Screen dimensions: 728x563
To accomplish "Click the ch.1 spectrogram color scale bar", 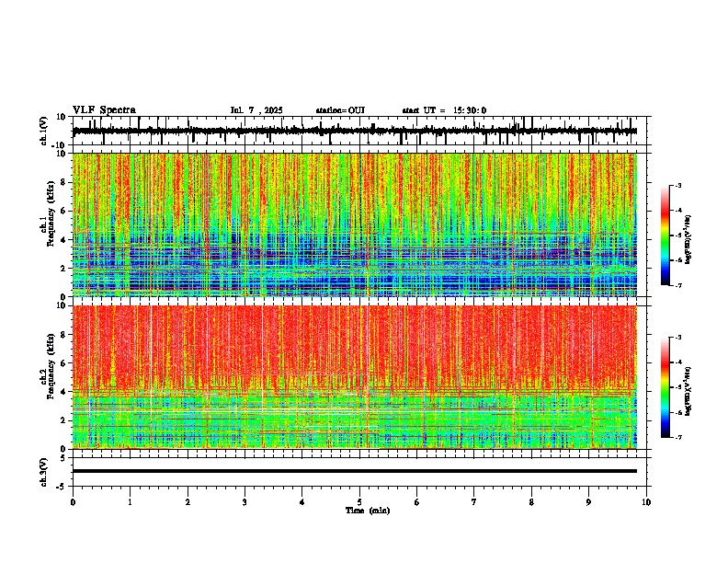I will click(x=665, y=236).
